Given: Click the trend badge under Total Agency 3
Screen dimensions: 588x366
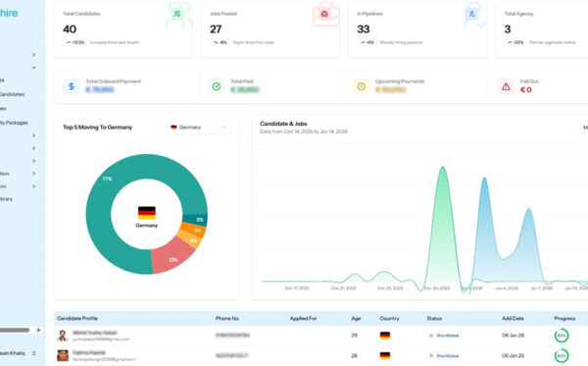Looking at the screenshot, I should click(515, 42).
